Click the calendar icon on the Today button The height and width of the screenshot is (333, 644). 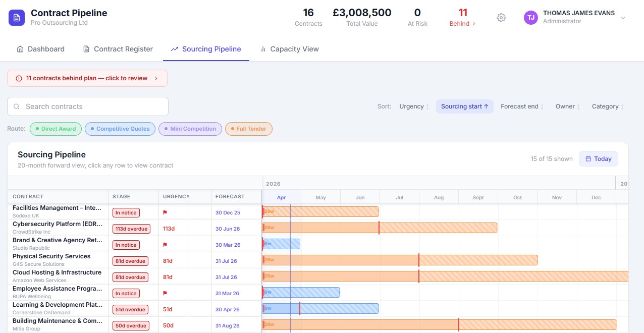[x=587, y=158]
